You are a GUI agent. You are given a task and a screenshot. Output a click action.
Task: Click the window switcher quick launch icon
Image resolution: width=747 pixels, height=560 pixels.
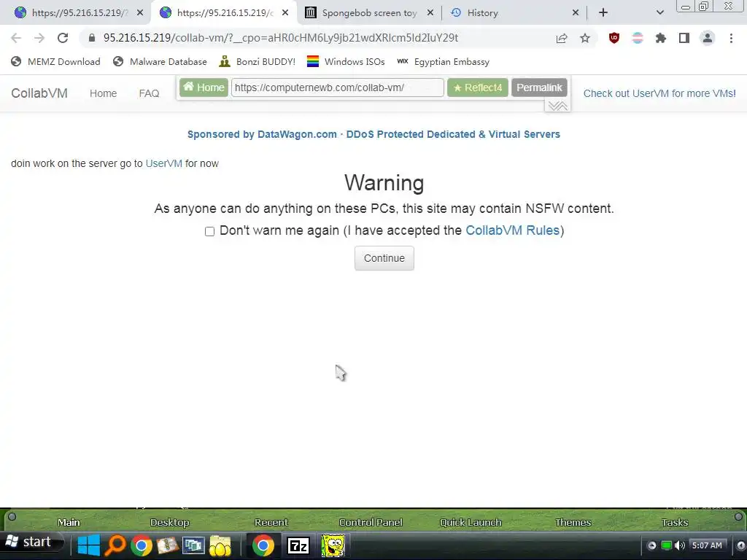pos(193,545)
